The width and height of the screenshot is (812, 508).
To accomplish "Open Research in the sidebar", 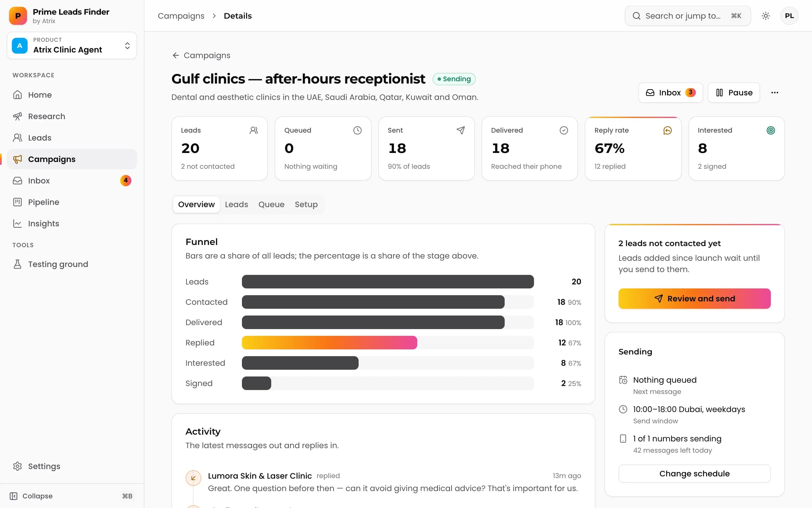I will coord(72,116).
